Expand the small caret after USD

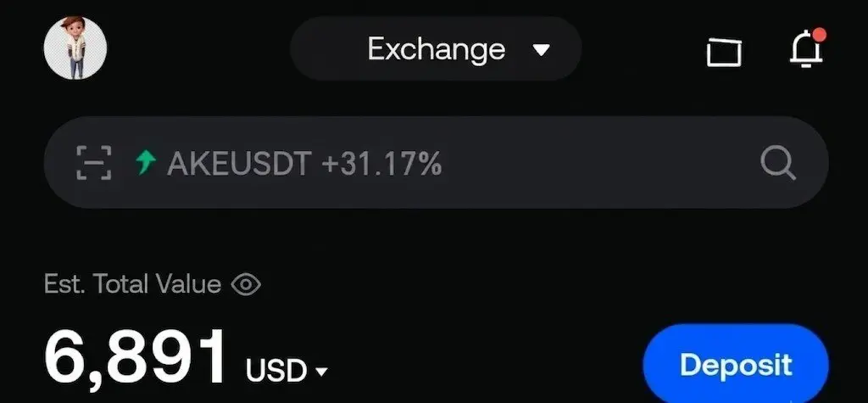[x=321, y=372]
